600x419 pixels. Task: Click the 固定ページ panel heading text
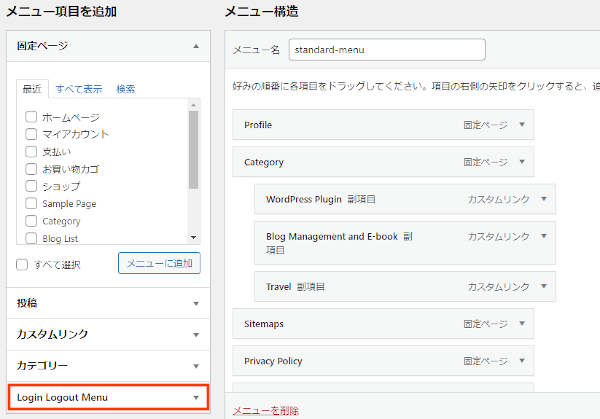click(42, 46)
